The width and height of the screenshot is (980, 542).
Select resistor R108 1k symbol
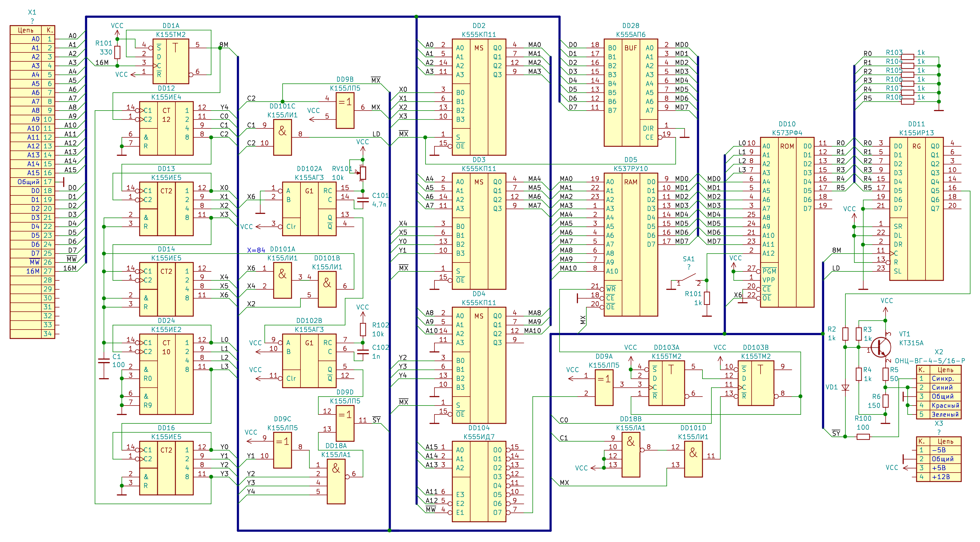[x=908, y=101]
